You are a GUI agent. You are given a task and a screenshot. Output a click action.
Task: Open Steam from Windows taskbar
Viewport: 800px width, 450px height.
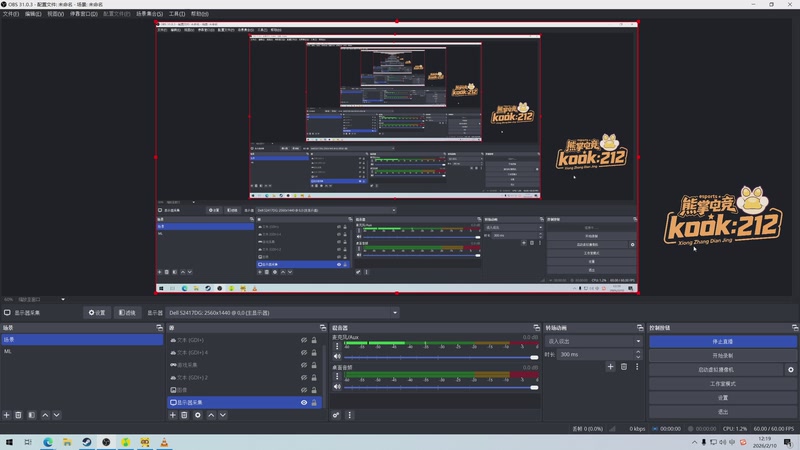[x=85, y=442]
